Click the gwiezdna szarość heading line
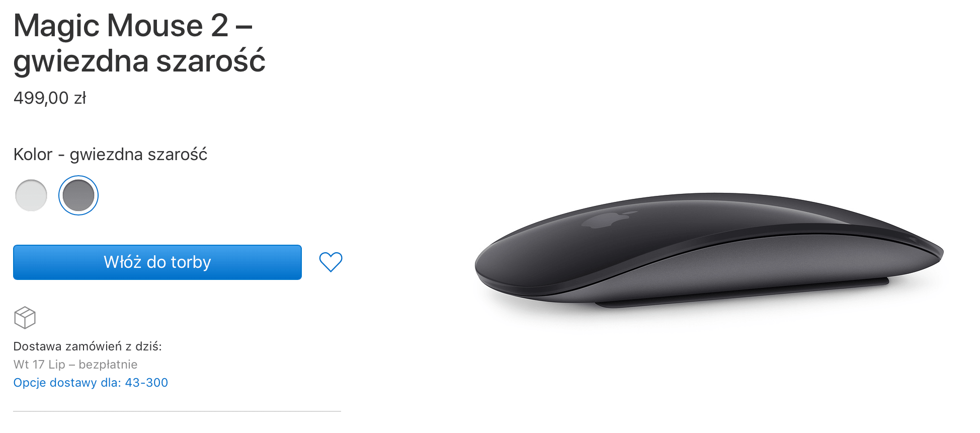This screenshot has height=433, width=980. 139,61
